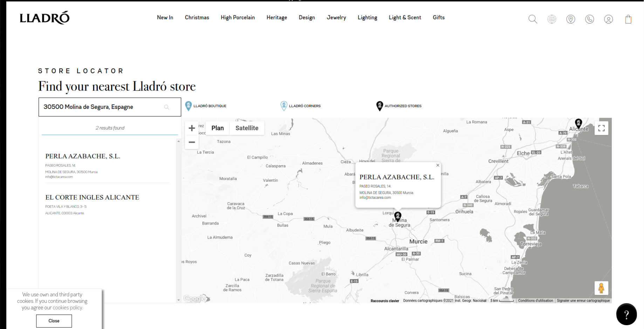Click the results list scrollbar down arrow
The height and width of the screenshot is (329, 644).
[x=179, y=300]
